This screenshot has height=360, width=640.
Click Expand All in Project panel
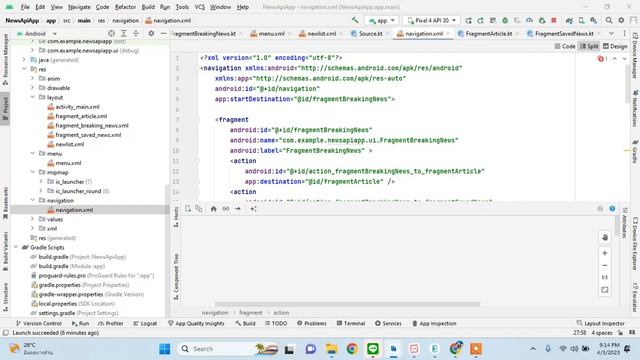coord(124,33)
